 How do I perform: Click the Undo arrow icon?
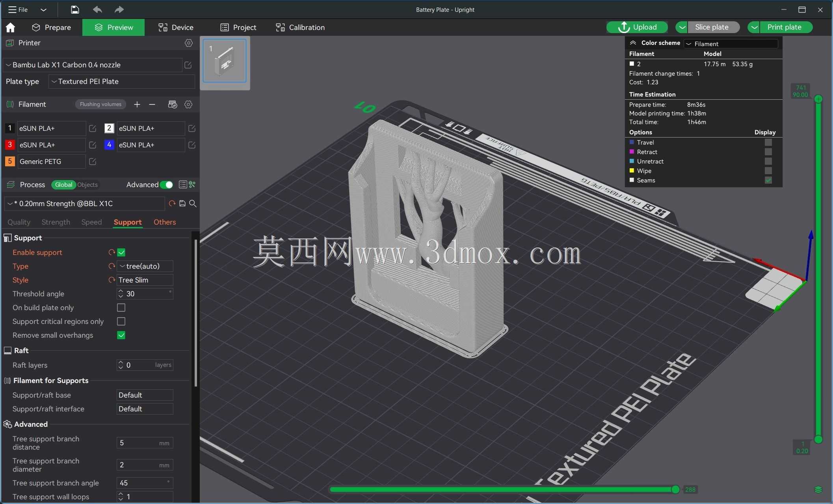tap(97, 9)
